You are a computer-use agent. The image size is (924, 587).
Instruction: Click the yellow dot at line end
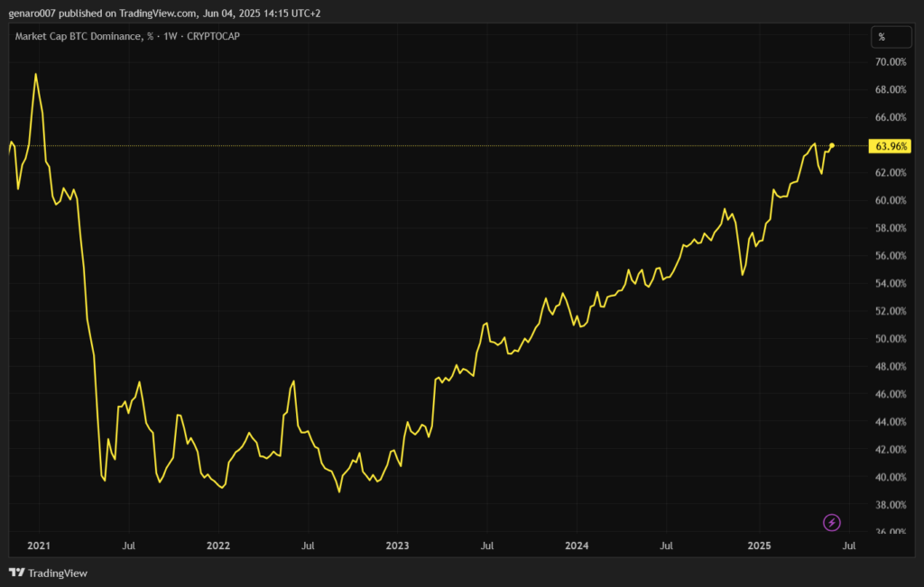point(832,145)
